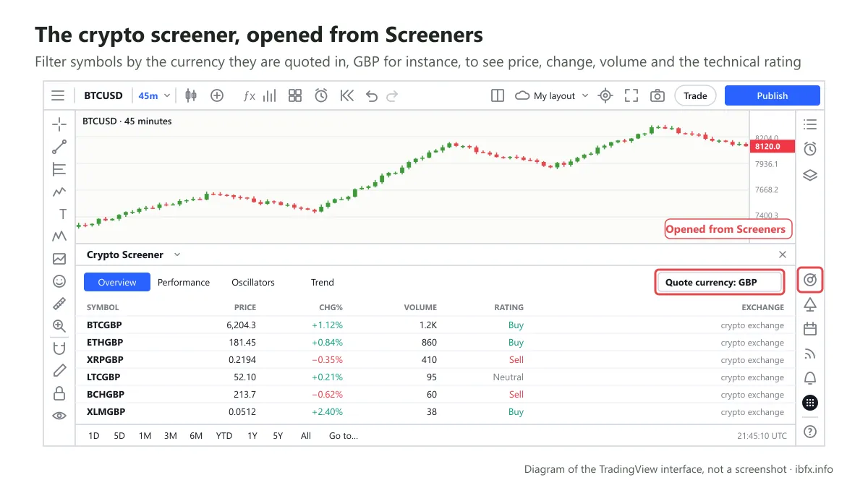
Task: Open the indicators fx menu
Action: tap(249, 95)
